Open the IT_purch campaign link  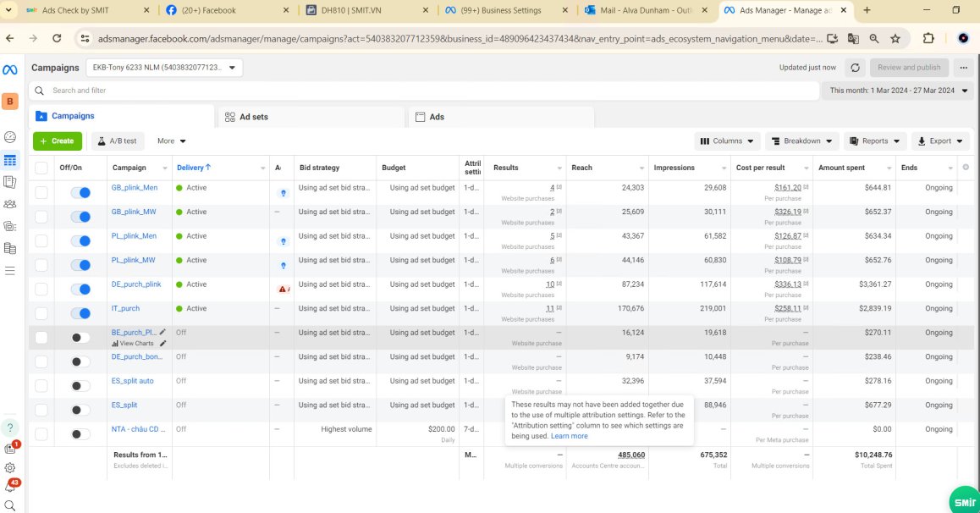[125, 308]
